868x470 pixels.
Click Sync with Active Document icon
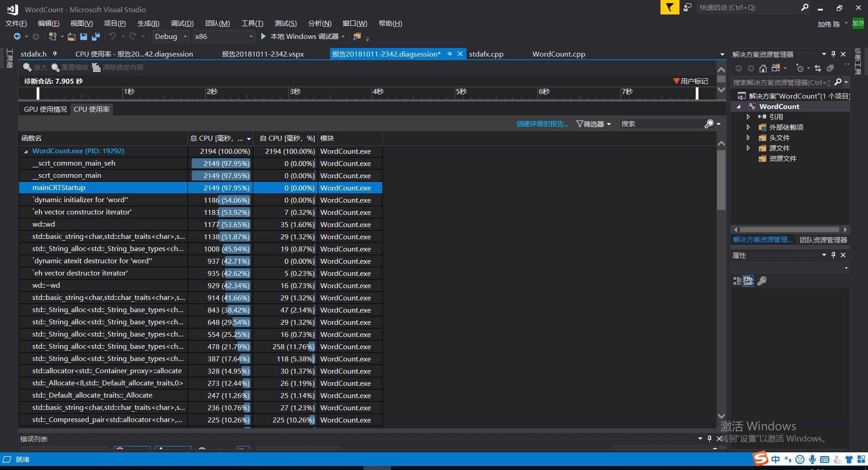coord(817,68)
